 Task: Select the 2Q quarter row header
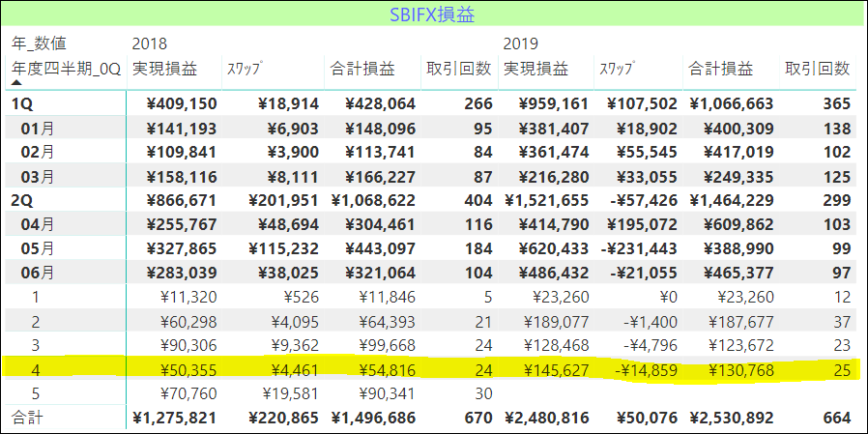[x=21, y=200]
